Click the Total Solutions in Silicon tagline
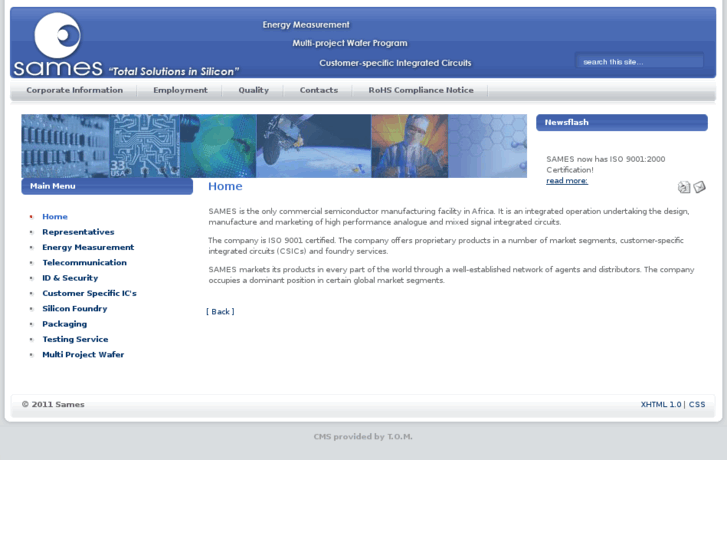Image resolution: width=727 pixels, height=545 pixels. tap(174, 71)
